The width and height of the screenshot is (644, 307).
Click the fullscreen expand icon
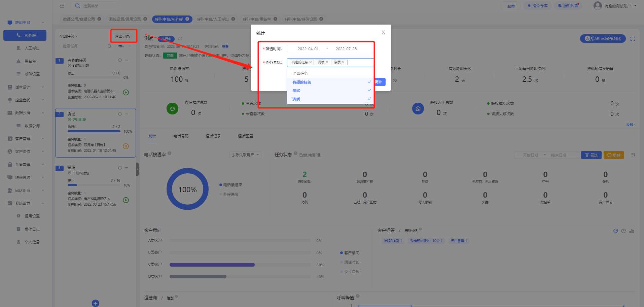tap(633, 39)
